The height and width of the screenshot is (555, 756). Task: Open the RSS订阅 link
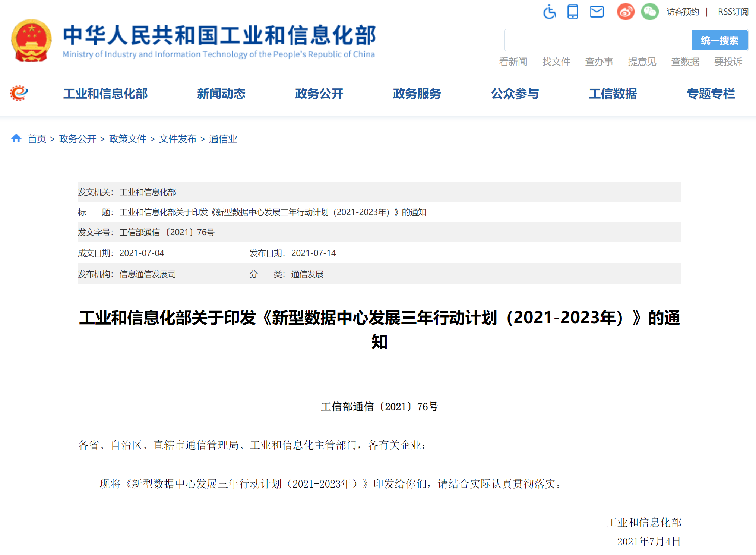(x=733, y=12)
